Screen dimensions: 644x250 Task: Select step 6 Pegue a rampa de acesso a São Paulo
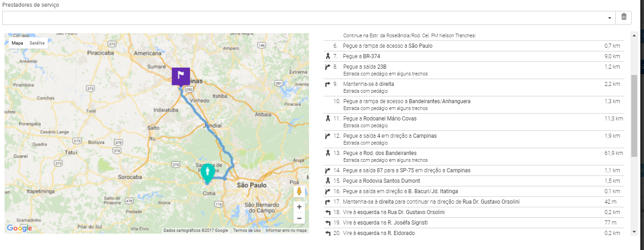tap(474, 46)
